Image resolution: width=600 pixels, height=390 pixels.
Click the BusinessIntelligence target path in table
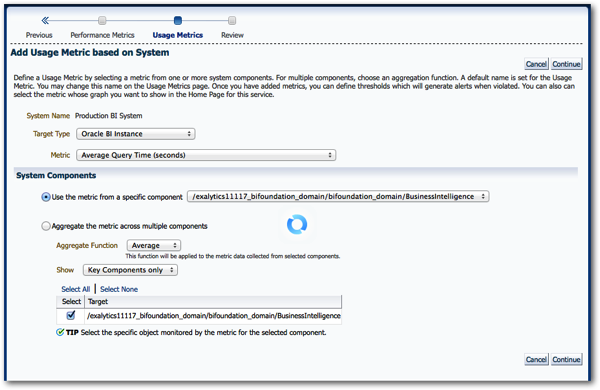pos(214,316)
